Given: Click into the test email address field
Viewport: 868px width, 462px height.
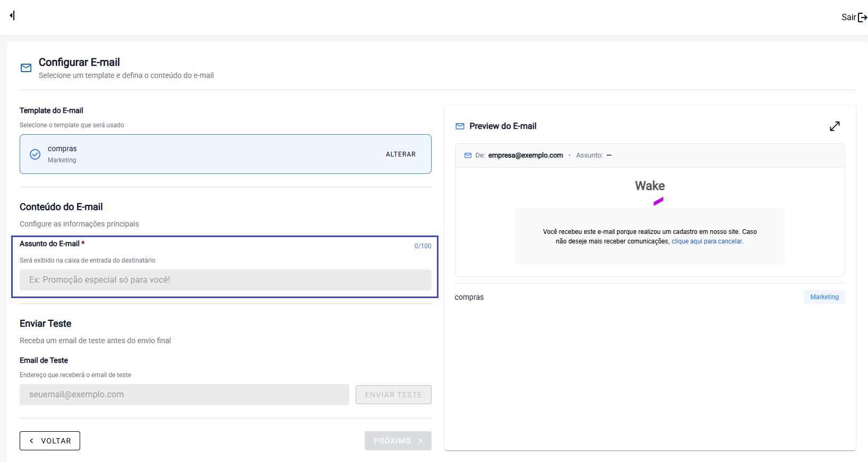Looking at the screenshot, I should 184,395.
